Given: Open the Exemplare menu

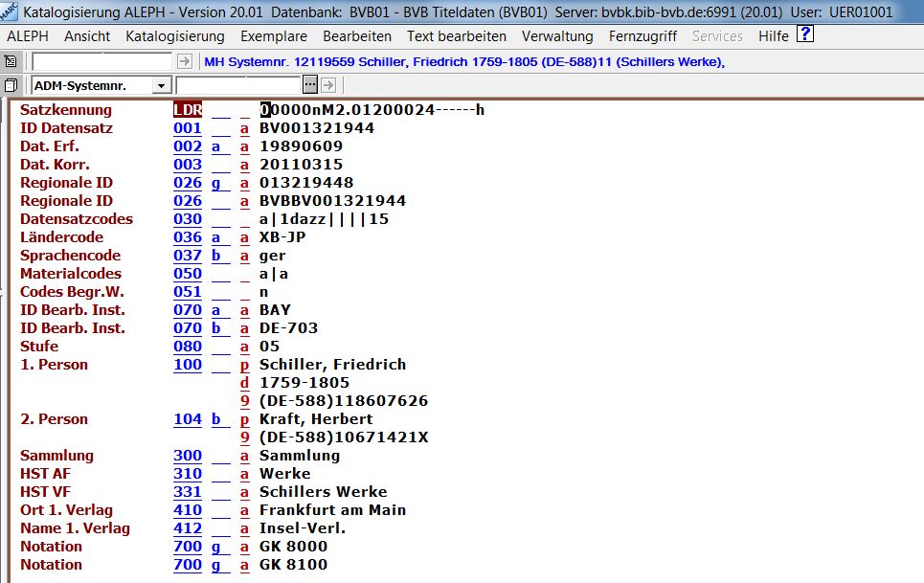Looking at the screenshot, I should 274,36.
